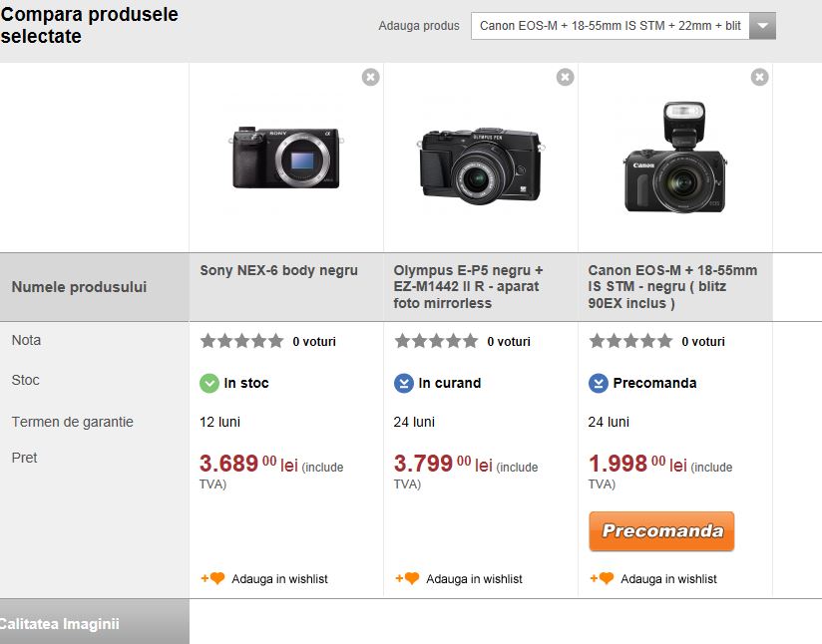Select the Olympus price 3.799 lei
Screen dimensions: 822x644
tap(443, 464)
